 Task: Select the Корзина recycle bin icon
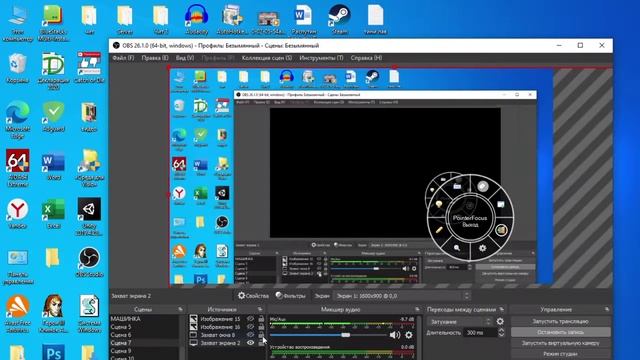18,68
